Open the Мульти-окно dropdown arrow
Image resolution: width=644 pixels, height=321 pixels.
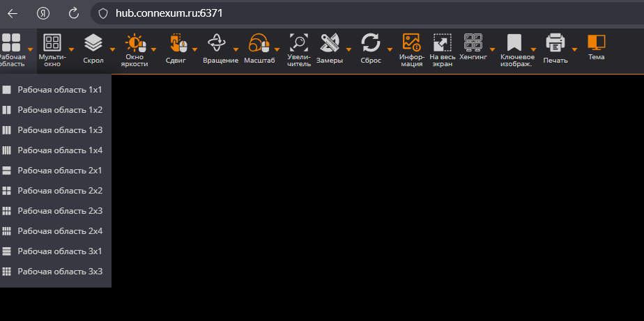(72, 49)
